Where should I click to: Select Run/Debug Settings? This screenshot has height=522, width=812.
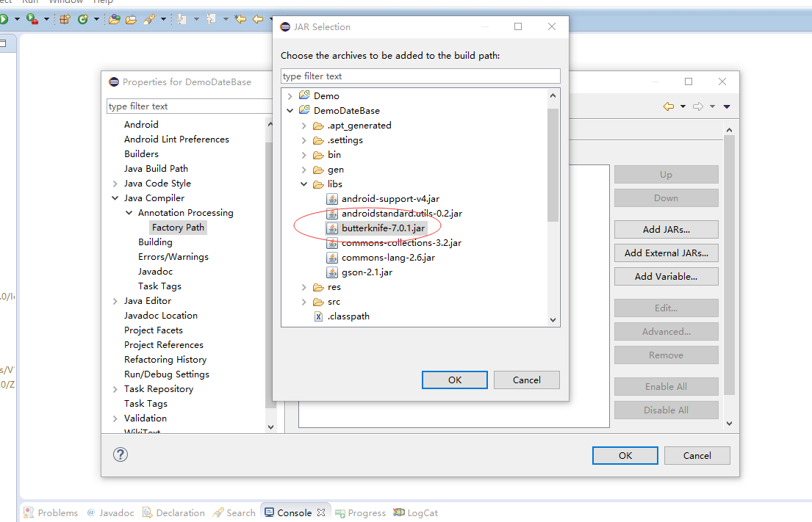[x=166, y=374]
